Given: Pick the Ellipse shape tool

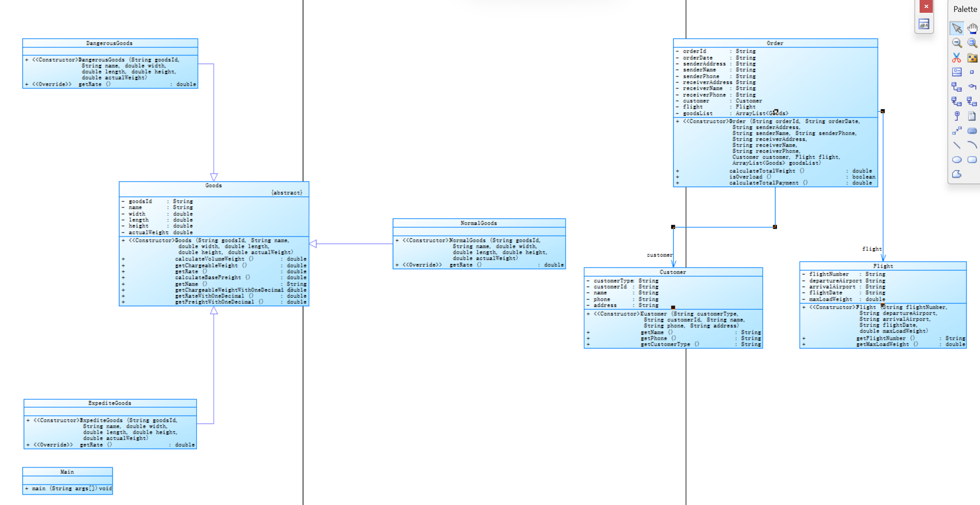Looking at the screenshot, I should click(x=957, y=160).
